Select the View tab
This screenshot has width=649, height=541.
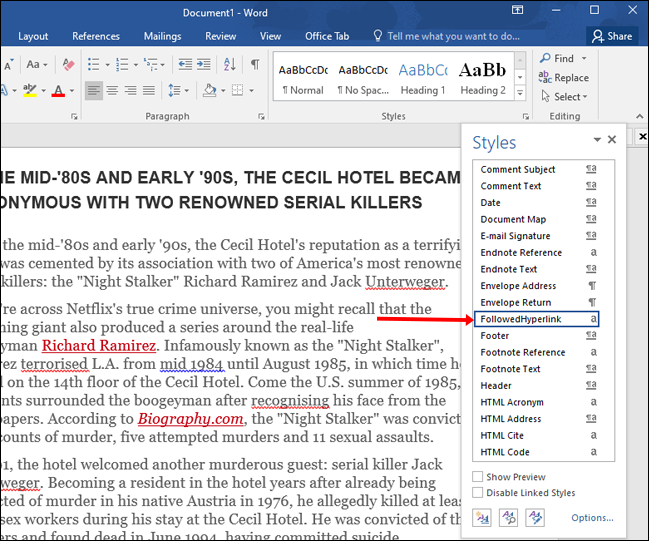pyautogui.click(x=270, y=36)
